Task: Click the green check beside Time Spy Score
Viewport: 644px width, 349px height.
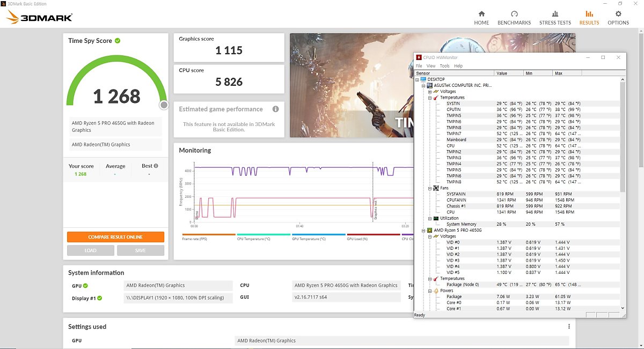Action: 118,41
